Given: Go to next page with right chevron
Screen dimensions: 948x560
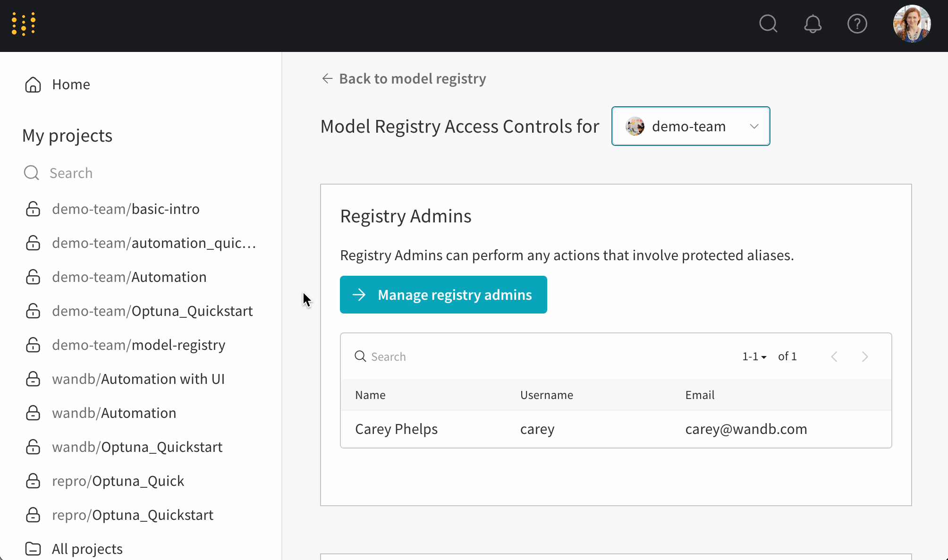Looking at the screenshot, I should tap(865, 356).
